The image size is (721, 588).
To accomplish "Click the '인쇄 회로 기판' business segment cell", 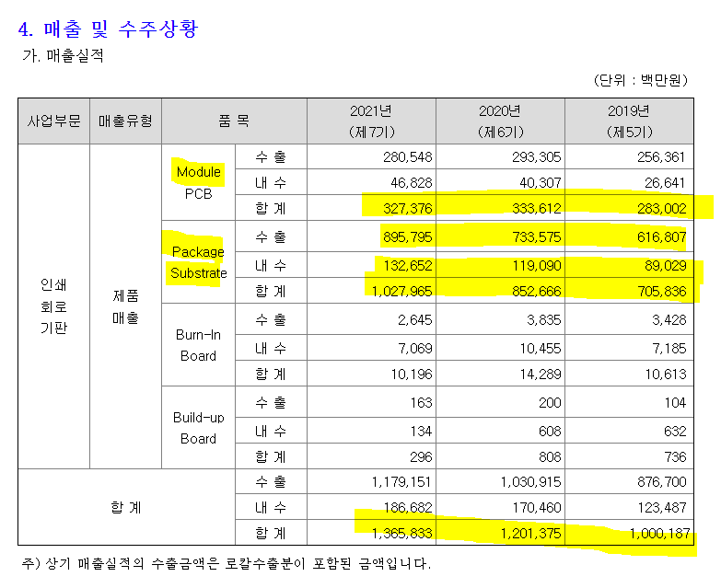I will tap(53, 306).
